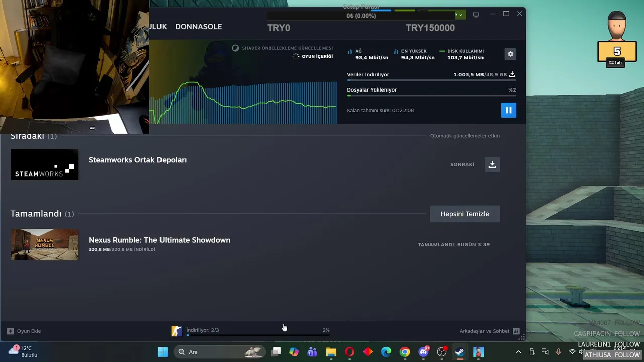
Task: Select Steam icon in taskbar
Action: point(460,352)
